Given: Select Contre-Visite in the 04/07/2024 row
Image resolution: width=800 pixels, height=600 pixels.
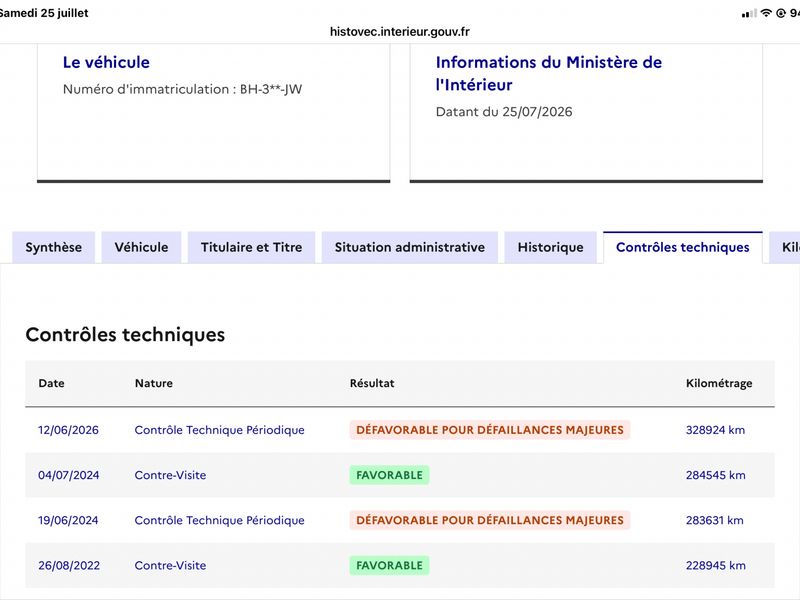Looking at the screenshot, I should coord(170,476).
